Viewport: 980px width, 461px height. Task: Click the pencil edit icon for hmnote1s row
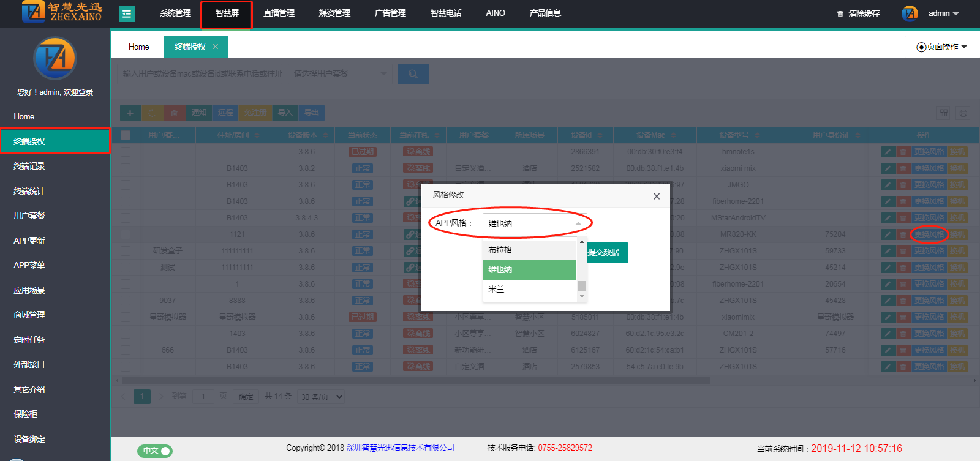(x=888, y=152)
